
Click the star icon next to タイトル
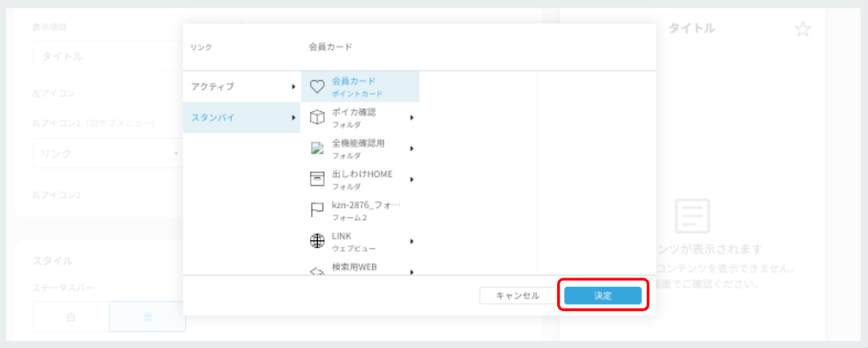coord(803,28)
